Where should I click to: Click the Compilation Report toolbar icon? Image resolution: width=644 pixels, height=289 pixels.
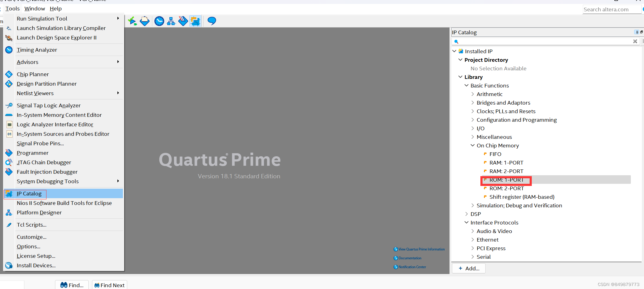[x=145, y=21]
